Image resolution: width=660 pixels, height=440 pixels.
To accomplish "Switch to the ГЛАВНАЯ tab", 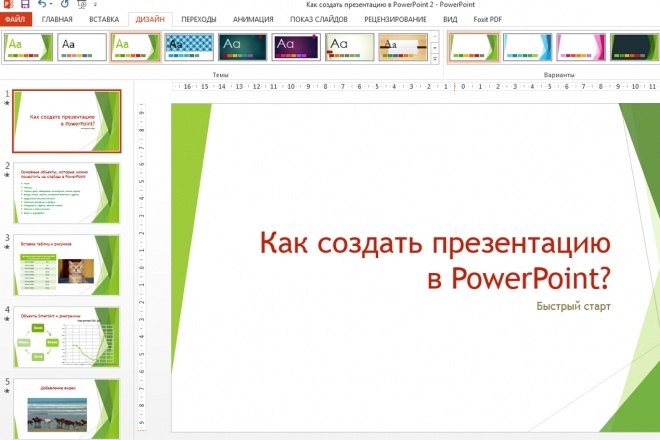I will (57, 19).
